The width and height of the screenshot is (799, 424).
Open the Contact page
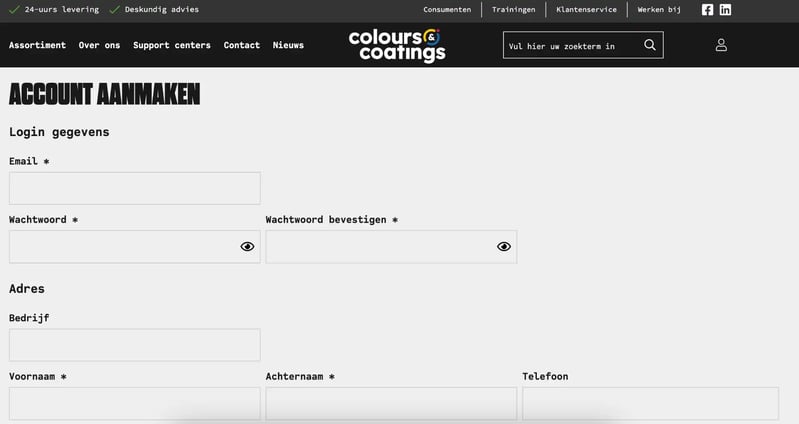click(242, 45)
